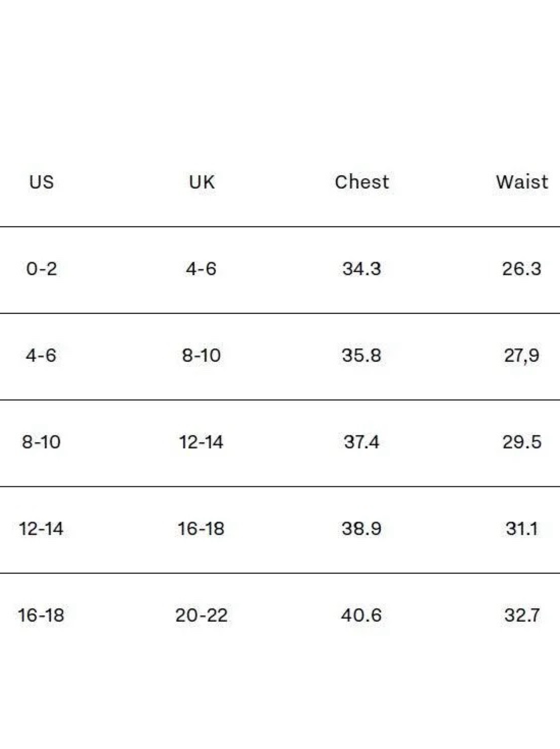Click the Chest column header
The width and height of the screenshot is (560, 749).
pyautogui.click(x=362, y=182)
